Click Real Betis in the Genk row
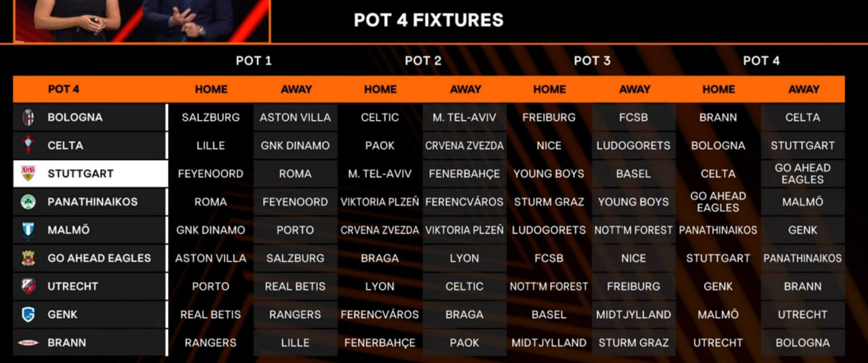This screenshot has width=868, height=363. click(x=210, y=315)
